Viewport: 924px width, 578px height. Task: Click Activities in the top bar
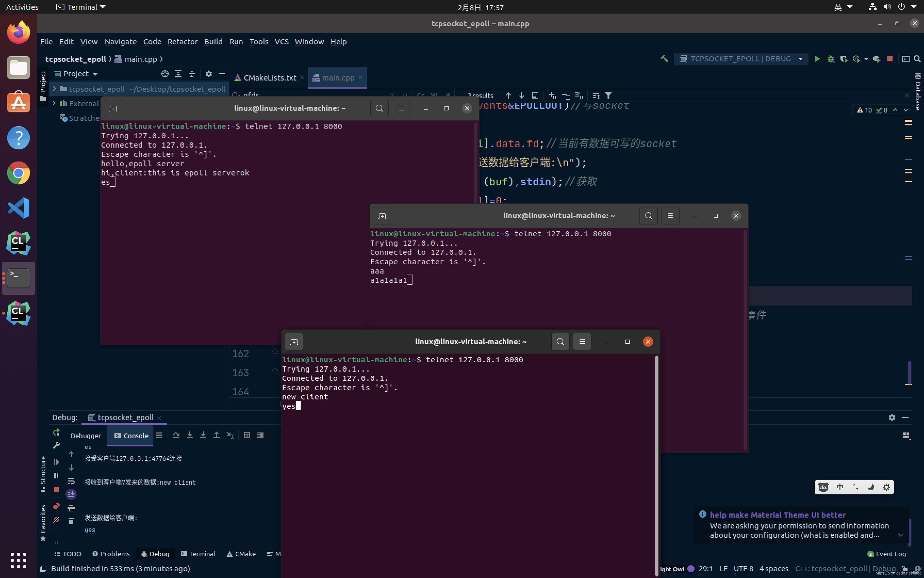click(22, 7)
